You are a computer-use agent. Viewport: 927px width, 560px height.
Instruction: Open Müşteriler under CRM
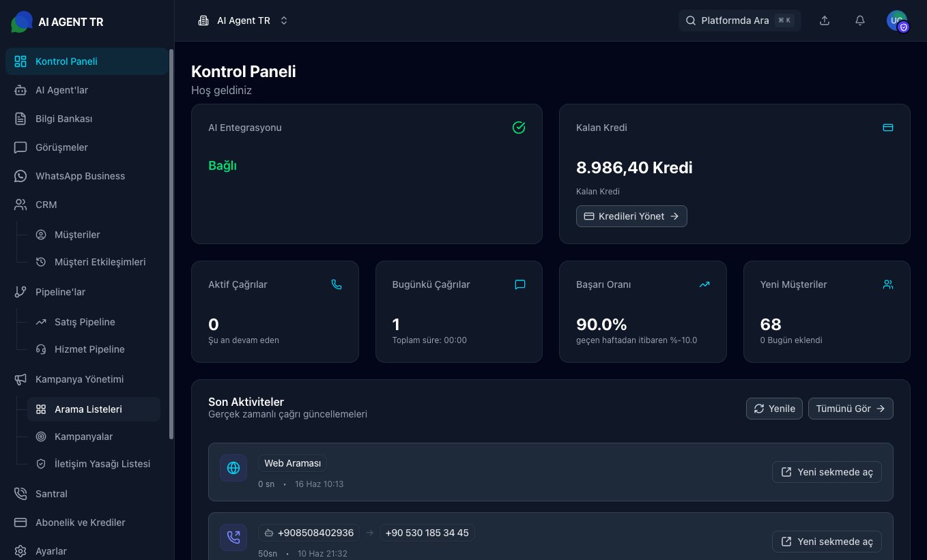pos(94,235)
